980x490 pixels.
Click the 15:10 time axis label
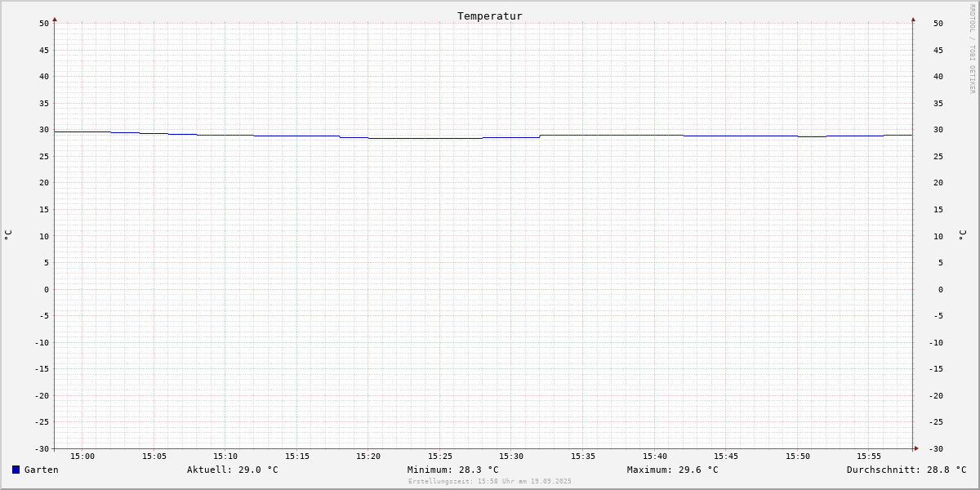pos(225,457)
